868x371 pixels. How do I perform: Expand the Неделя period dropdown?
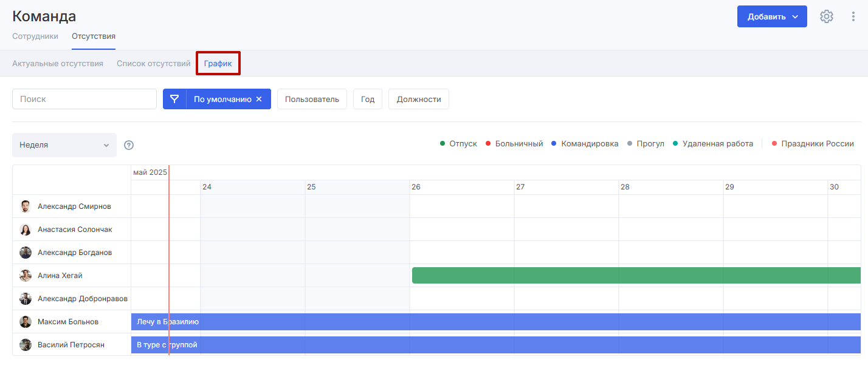64,145
